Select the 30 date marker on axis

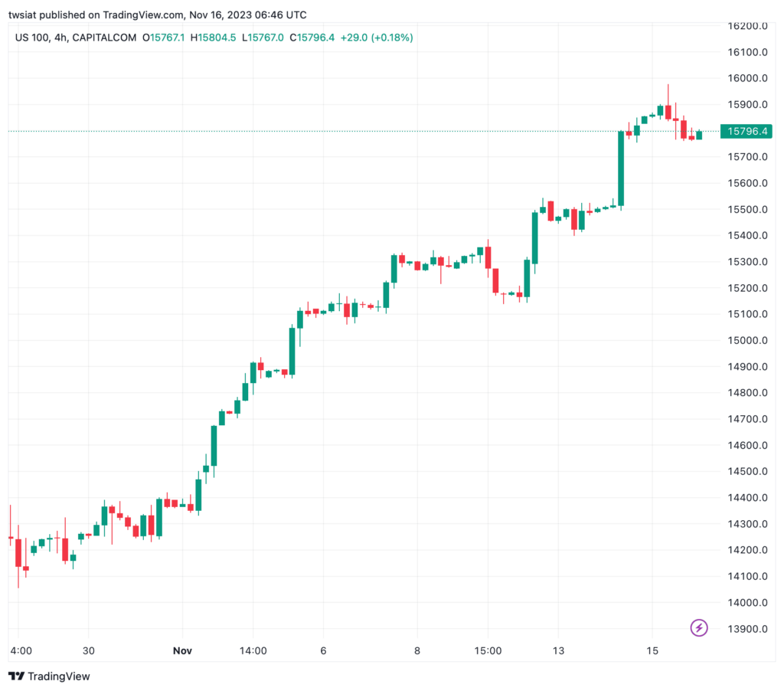89,650
